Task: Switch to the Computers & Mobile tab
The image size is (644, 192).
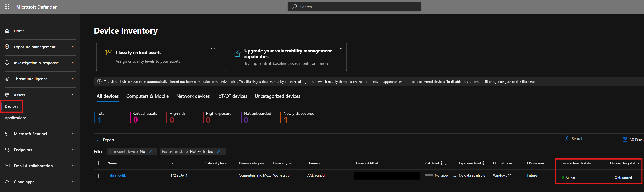Action: (148, 96)
